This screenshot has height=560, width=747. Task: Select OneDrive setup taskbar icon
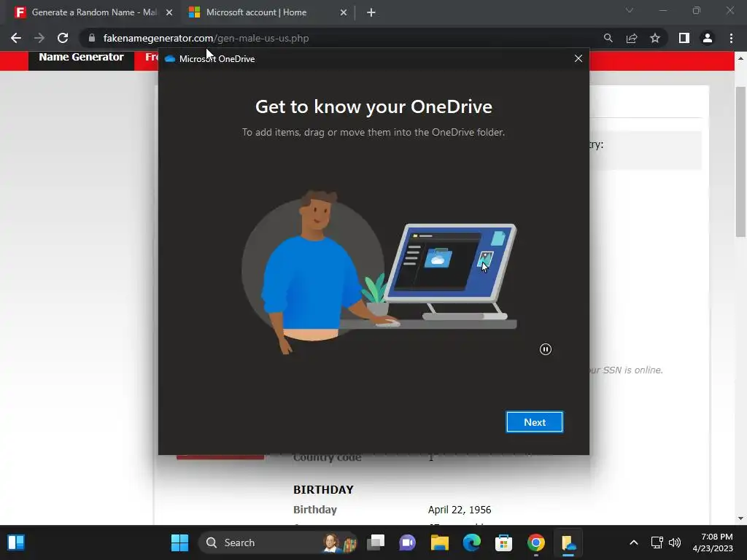(x=568, y=542)
